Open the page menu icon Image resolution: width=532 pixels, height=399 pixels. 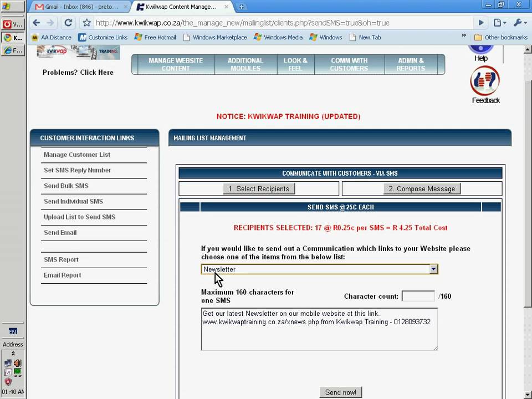click(x=499, y=23)
